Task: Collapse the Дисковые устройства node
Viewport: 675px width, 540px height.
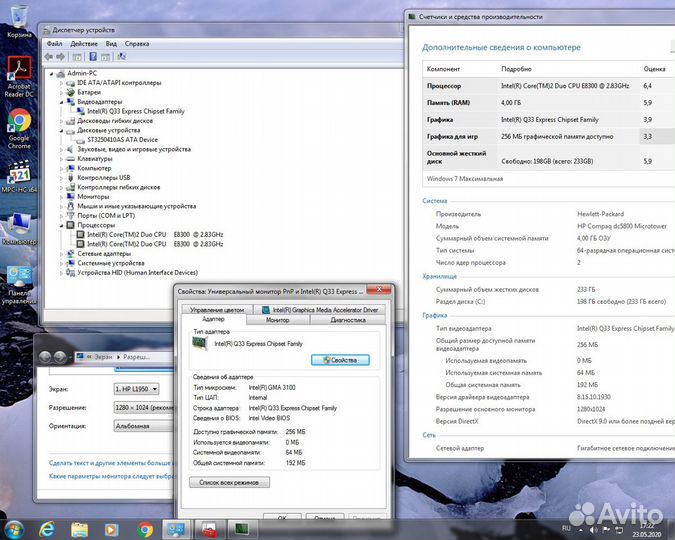Action: [61, 130]
